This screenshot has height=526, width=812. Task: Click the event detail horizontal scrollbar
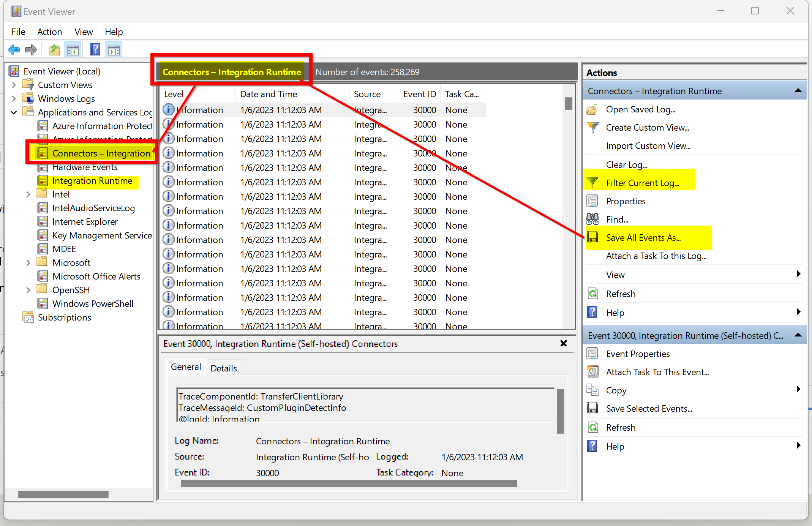click(349, 484)
